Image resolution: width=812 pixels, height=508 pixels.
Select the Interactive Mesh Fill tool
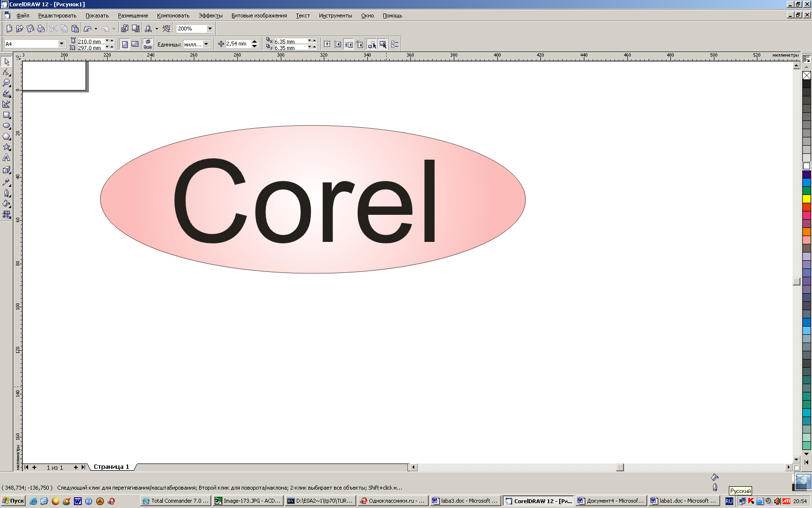[x=7, y=214]
